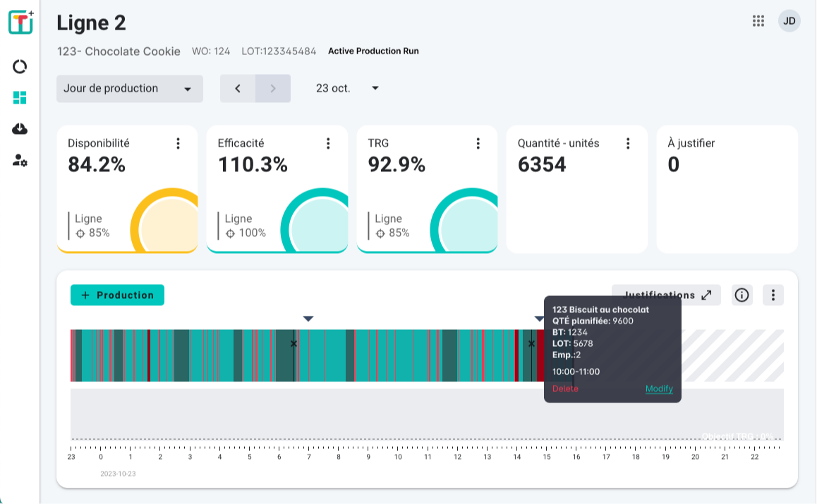Select the dashboard grid sidebar icon
The width and height of the screenshot is (817, 504).
[20, 98]
